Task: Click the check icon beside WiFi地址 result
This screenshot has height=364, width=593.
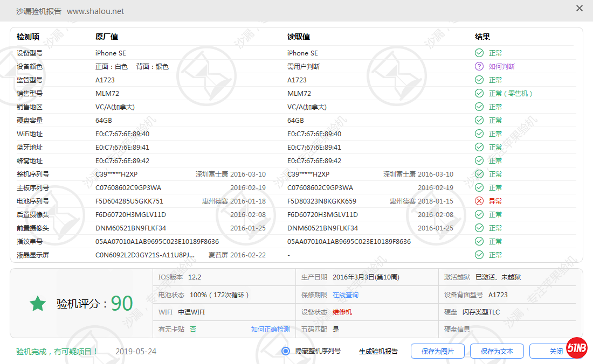Action: (479, 134)
